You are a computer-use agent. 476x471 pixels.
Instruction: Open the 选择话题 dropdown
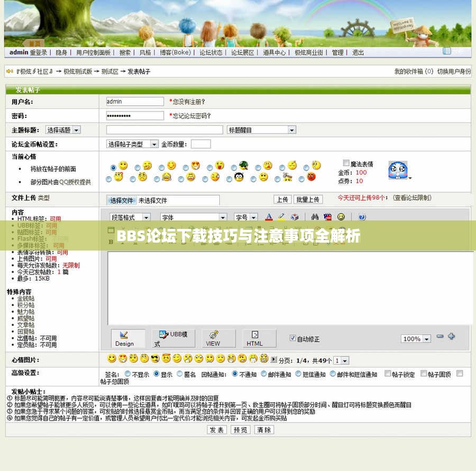[x=63, y=130]
